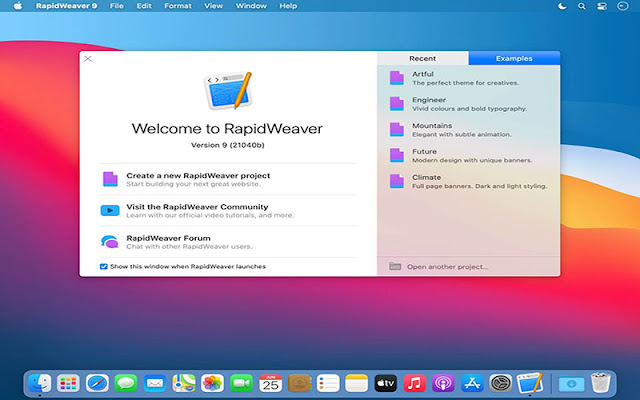Open FaceTime from the dock
Screen dimensions: 640x400
(x=241, y=383)
